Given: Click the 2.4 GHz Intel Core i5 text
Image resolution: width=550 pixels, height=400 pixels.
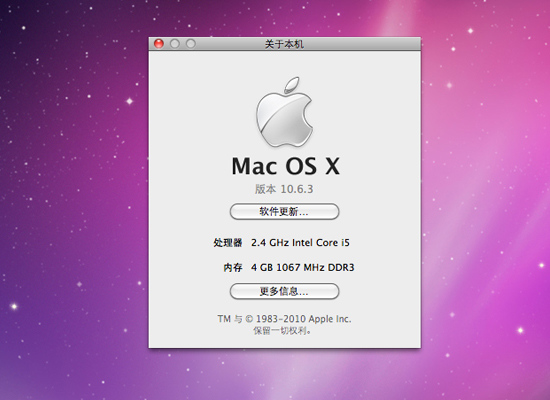Looking at the screenshot, I should point(300,243).
